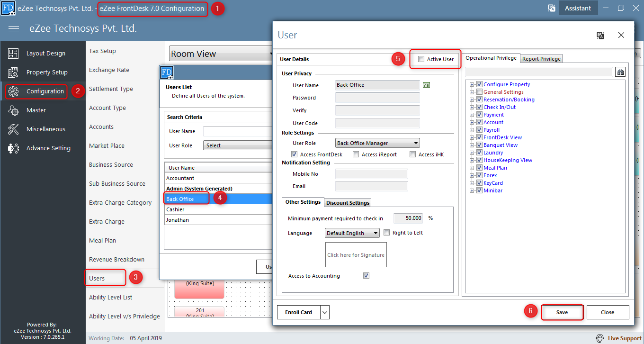Select Cashier in users list
644x344 pixels.
(x=218, y=209)
